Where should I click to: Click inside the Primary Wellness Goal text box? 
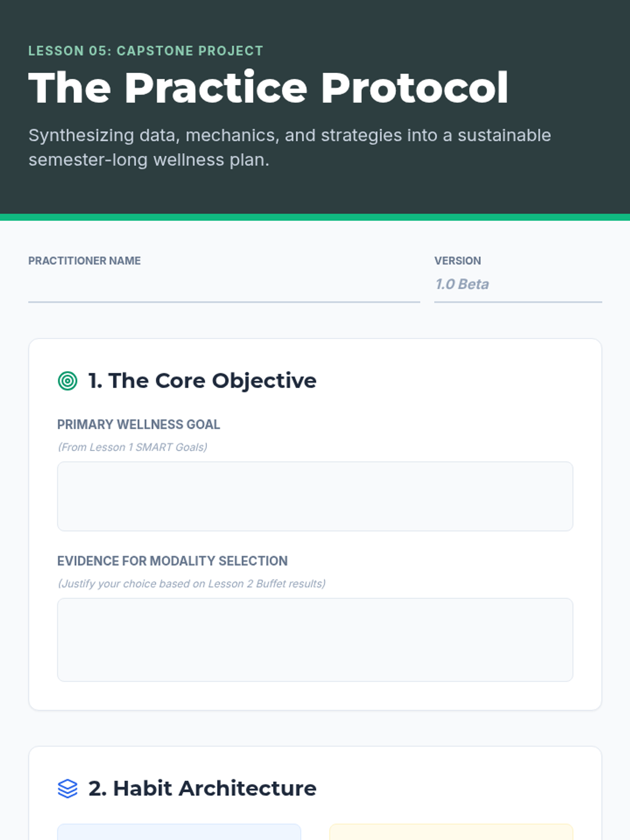[315, 496]
